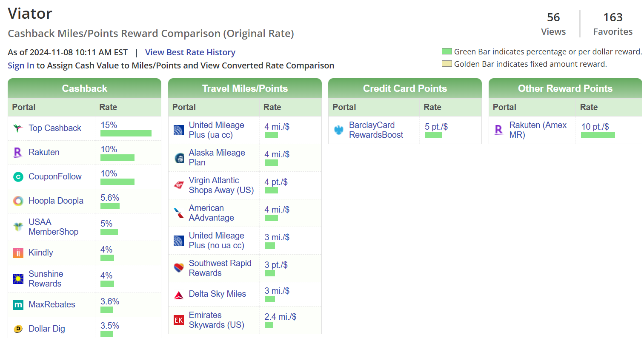Click the Rakuten logo in the Cashback column
644x338 pixels.
(x=17, y=152)
